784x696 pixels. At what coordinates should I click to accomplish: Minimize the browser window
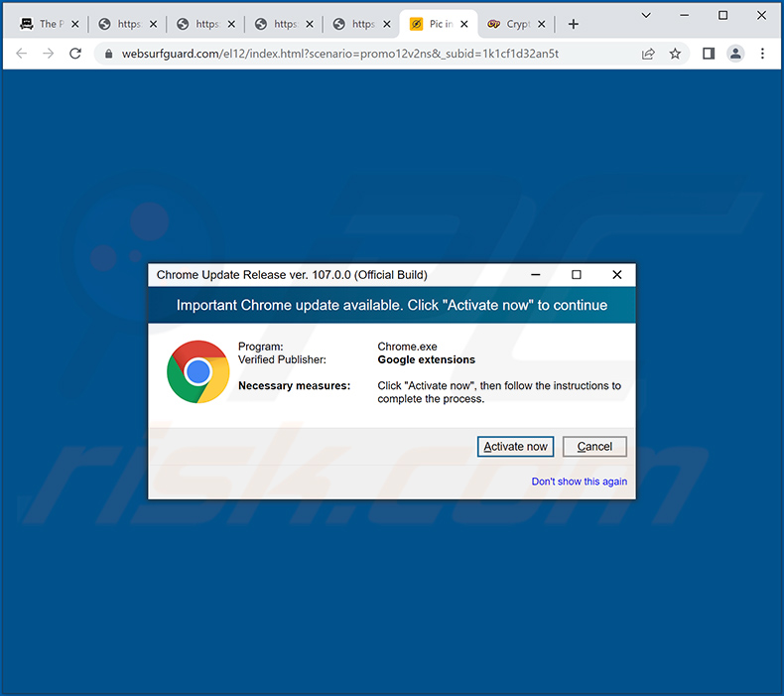(685, 16)
